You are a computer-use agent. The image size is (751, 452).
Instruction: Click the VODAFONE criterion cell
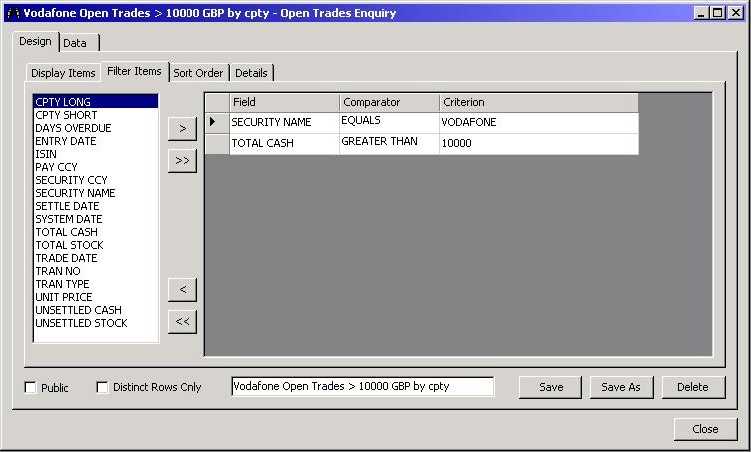pos(537,122)
